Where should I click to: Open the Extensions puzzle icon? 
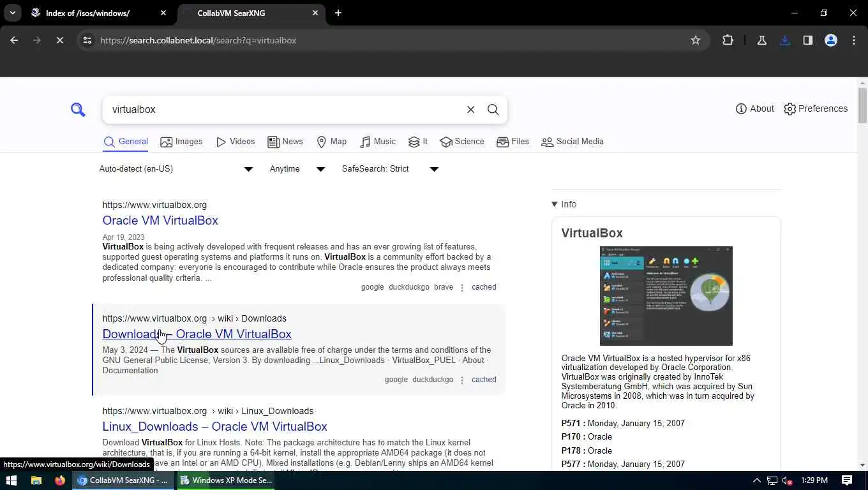click(728, 40)
